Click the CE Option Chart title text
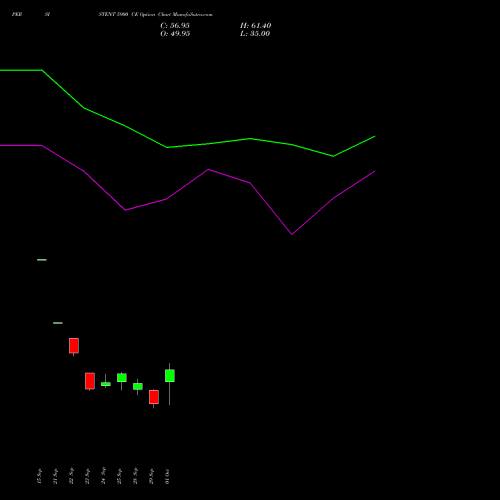500x500 pixels. [155, 15]
